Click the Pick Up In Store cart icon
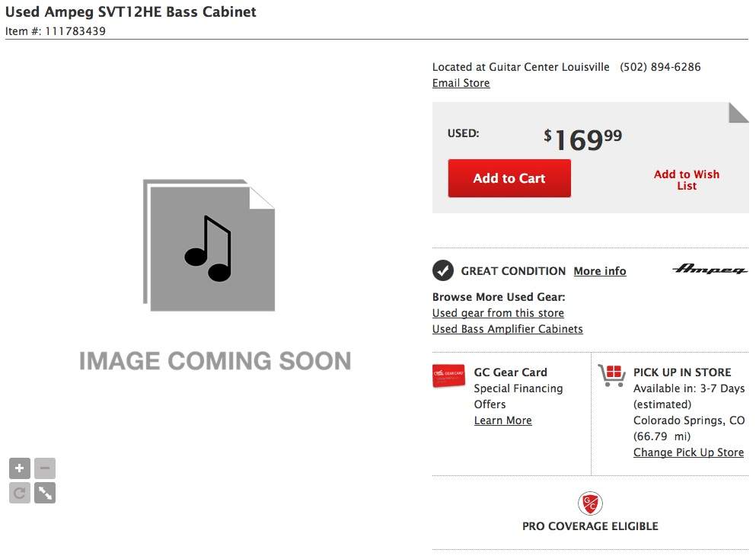 pyautogui.click(x=612, y=375)
